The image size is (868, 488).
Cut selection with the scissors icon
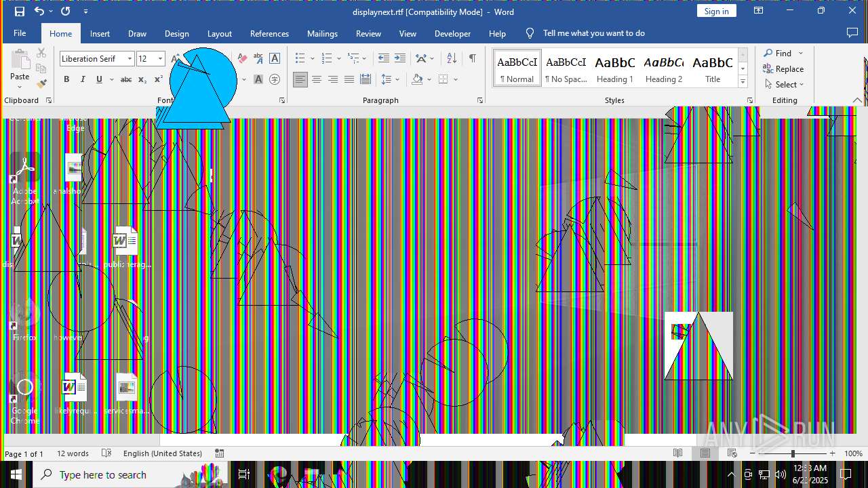pyautogui.click(x=41, y=53)
